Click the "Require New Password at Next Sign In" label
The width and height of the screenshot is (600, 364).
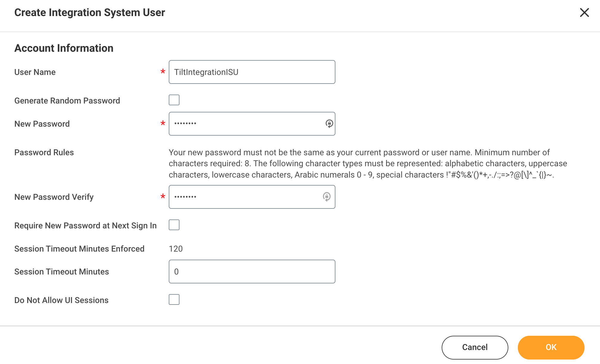point(85,226)
